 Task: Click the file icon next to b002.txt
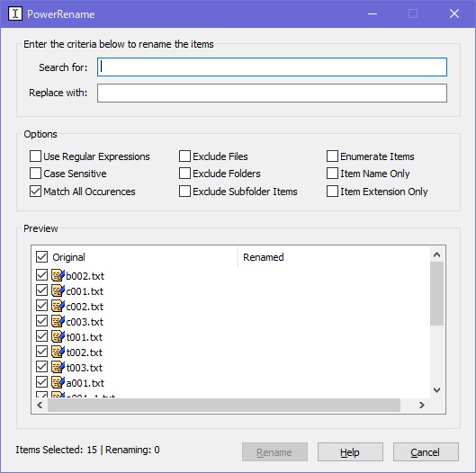pos(58,275)
